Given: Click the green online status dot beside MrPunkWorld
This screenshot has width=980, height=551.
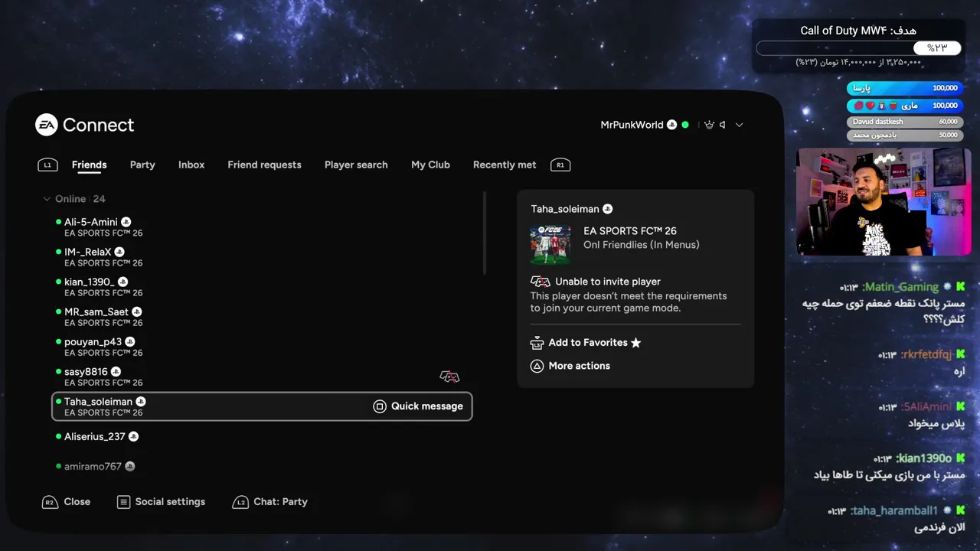Looking at the screenshot, I should point(685,125).
